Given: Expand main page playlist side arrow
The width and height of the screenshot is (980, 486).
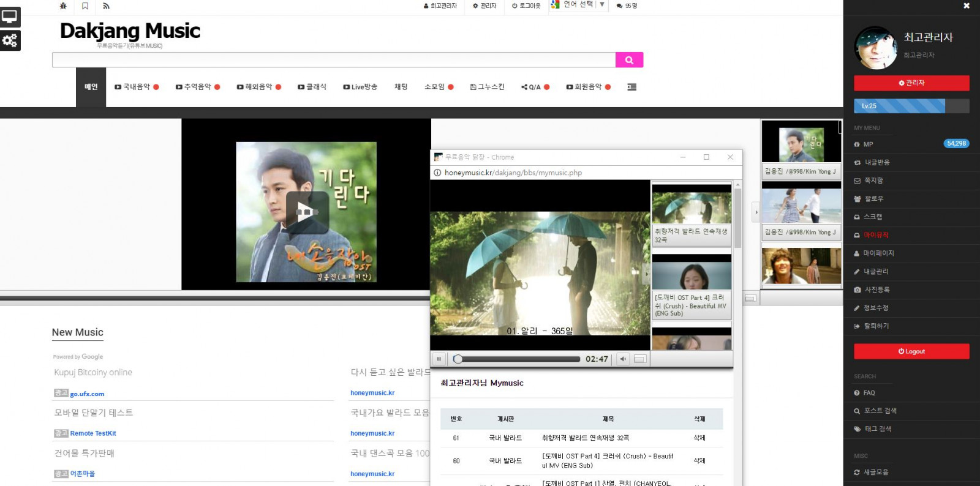Looking at the screenshot, I should click(x=756, y=212).
